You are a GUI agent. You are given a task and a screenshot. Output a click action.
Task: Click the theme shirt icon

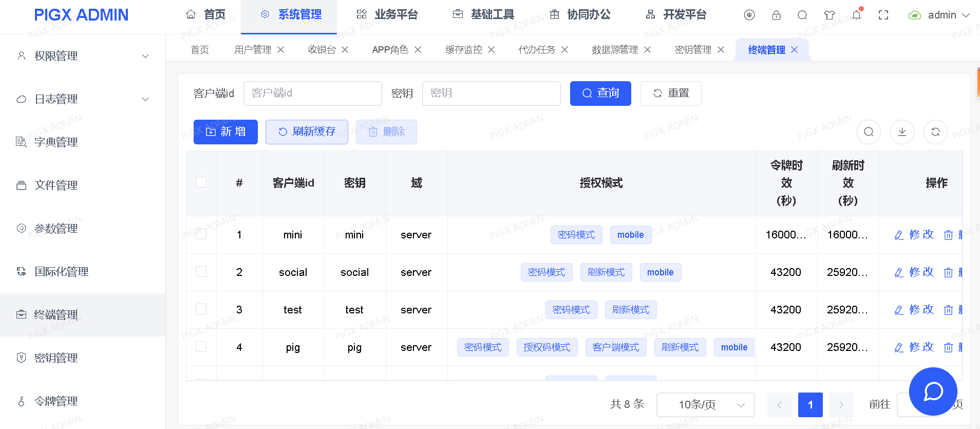(x=830, y=15)
